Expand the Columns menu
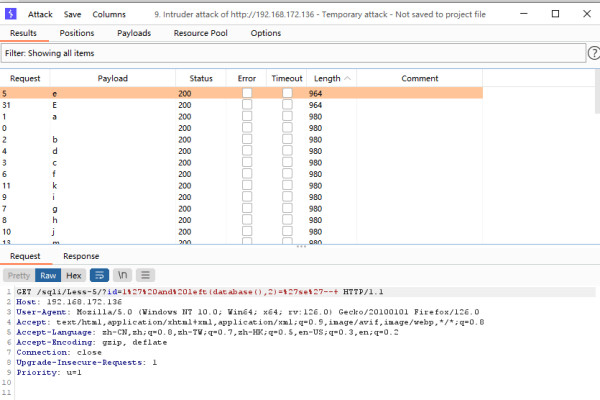Viewport: 600px width, 400px height. point(109,15)
